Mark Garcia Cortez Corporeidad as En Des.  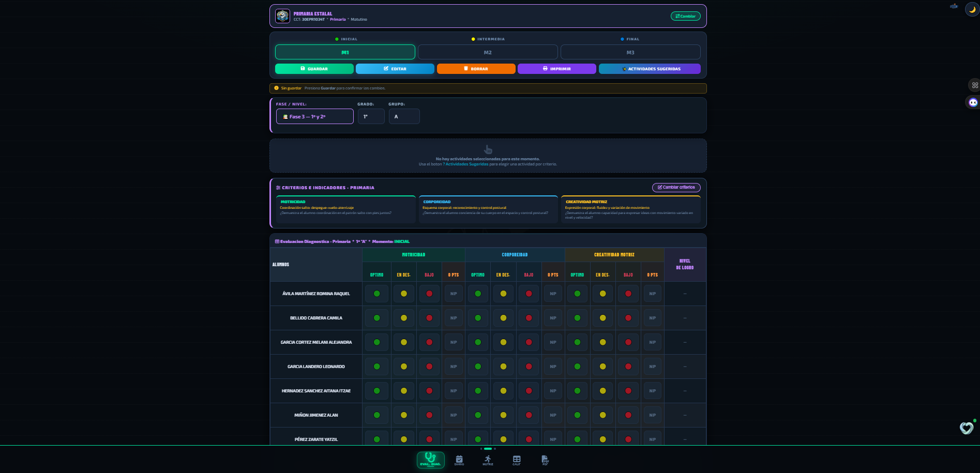point(503,342)
